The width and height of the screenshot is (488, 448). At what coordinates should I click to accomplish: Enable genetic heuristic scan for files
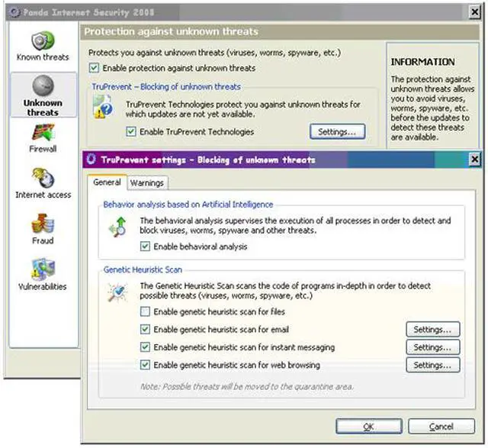pos(146,312)
